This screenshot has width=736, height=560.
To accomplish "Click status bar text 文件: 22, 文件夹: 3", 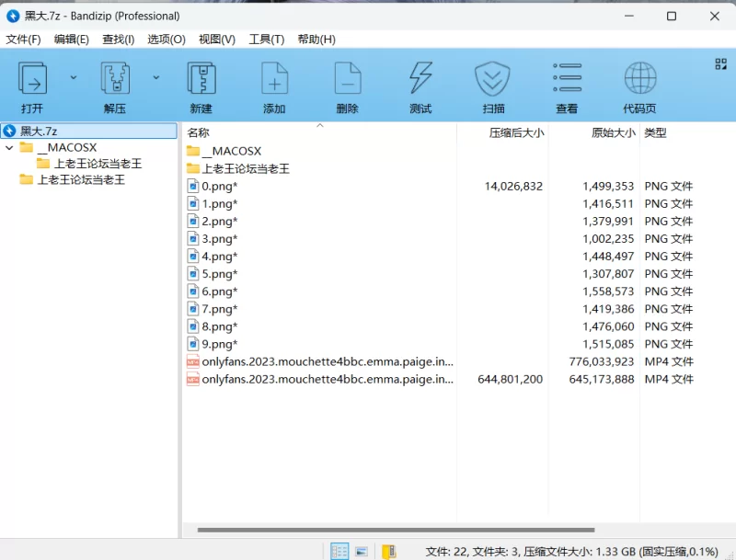I will click(x=472, y=552).
